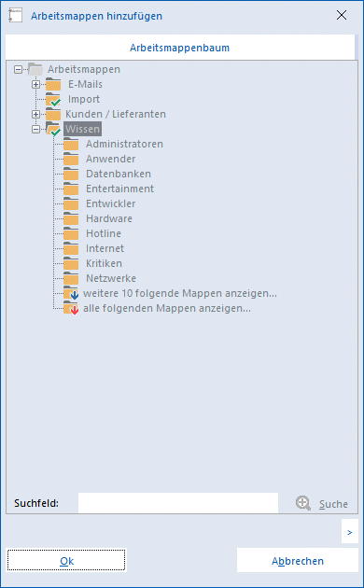
Task: Click the small > expand button
Action: pyautogui.click(x=349, y=532)
